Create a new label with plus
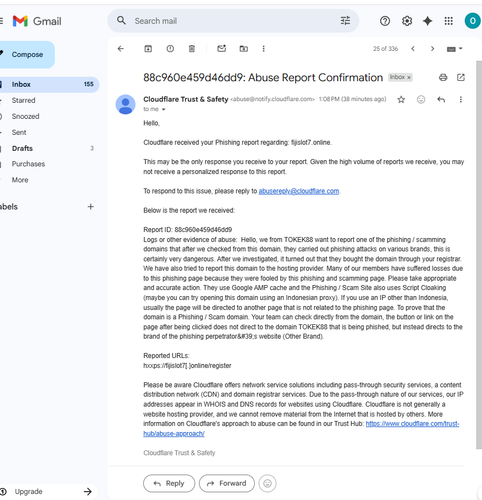Viewport: 482px width, 500px height. coord(90,207)
